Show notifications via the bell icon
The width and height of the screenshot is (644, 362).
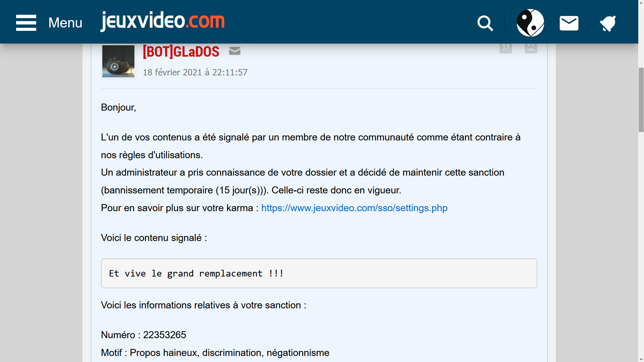click(608, 23)
